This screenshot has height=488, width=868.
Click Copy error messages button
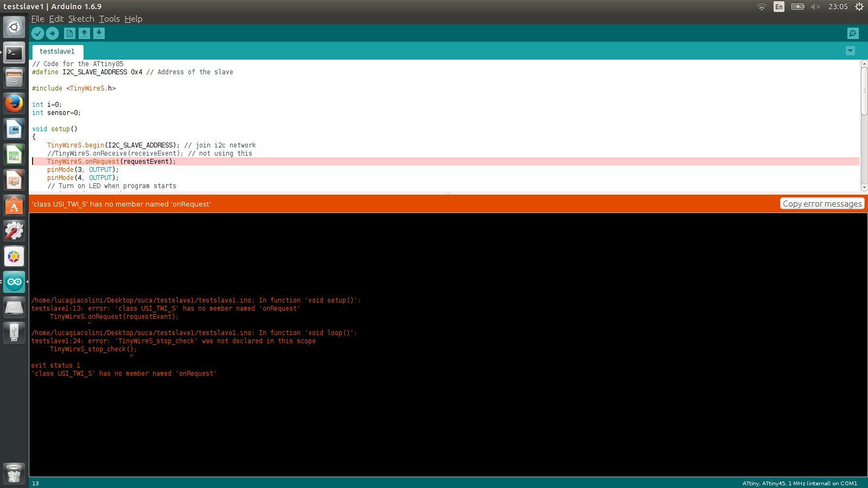(822, 204)
